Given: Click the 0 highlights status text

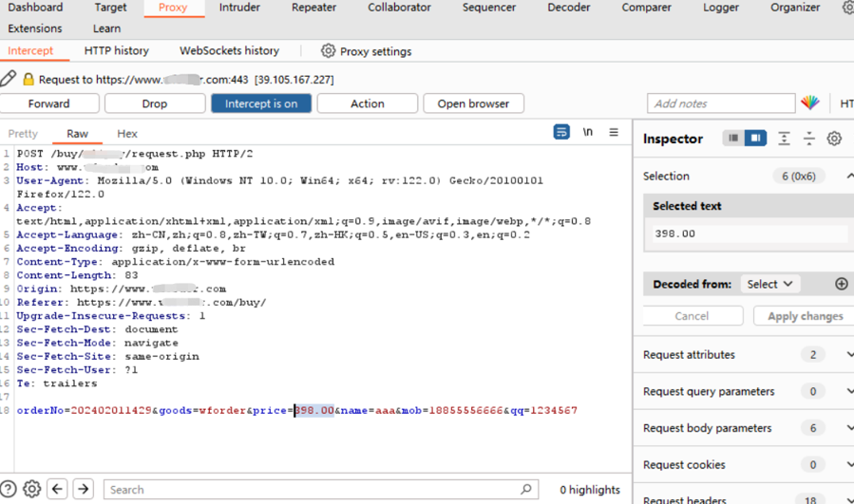Looking at the screenshot, I should click(x=590, y=490).
